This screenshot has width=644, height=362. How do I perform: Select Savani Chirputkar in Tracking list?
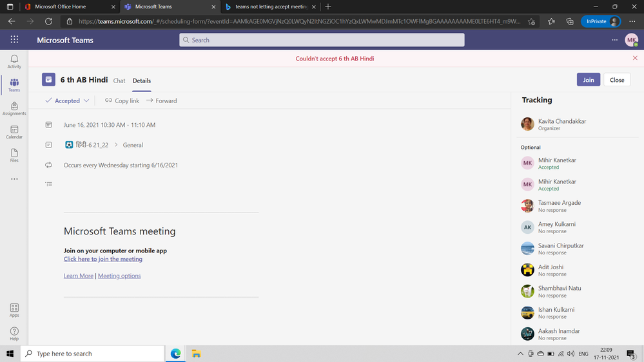[x=578, y=249]
